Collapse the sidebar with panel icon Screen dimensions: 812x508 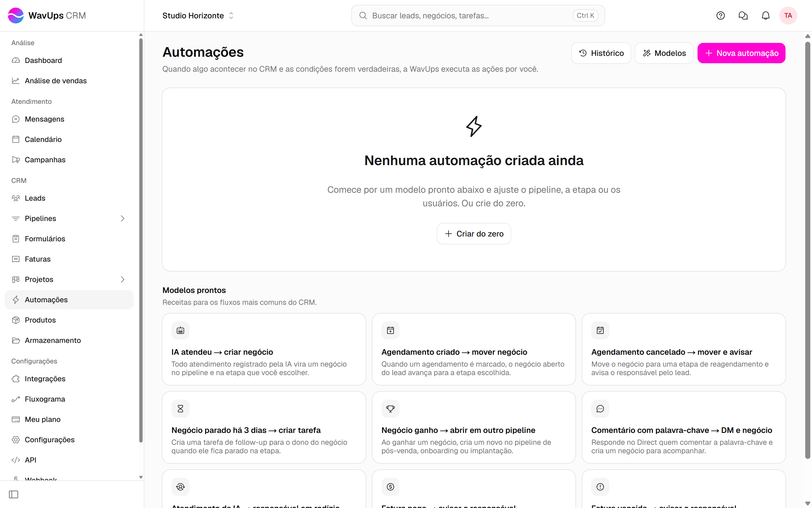pyautogui.click(x=14, y=494)
